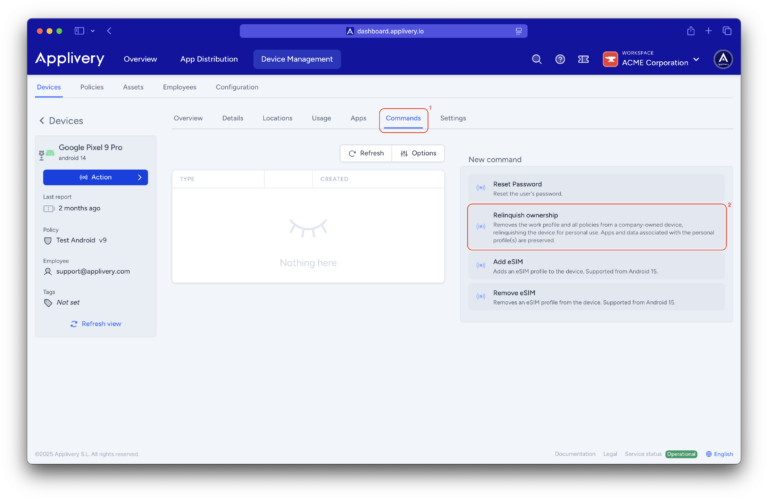Click the Refresh button above the table

(x=366, y=153)
